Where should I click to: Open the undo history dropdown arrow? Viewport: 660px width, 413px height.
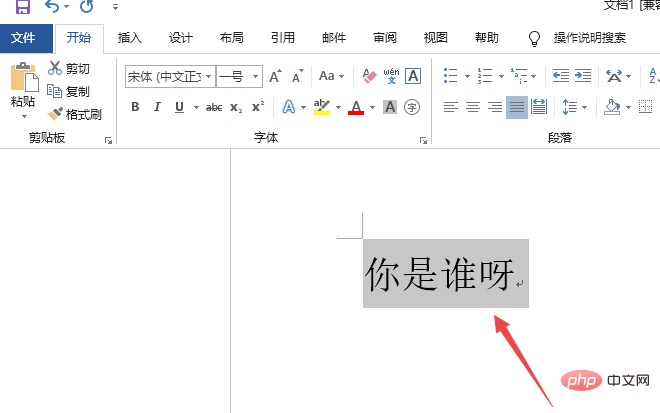click(x=67, y=6)
